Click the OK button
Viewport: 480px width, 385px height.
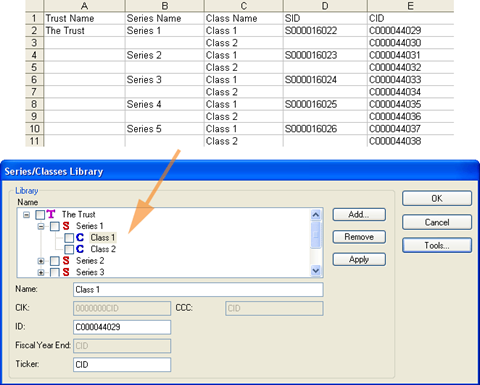coord(437,199)
